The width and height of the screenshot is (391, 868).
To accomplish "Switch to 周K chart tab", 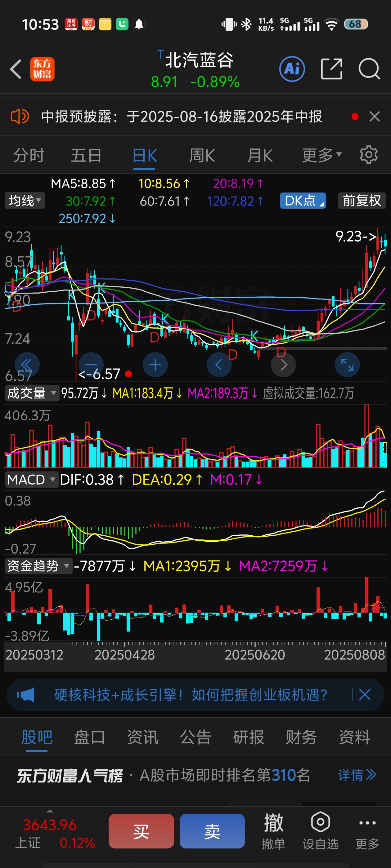I will pos(202,156).
